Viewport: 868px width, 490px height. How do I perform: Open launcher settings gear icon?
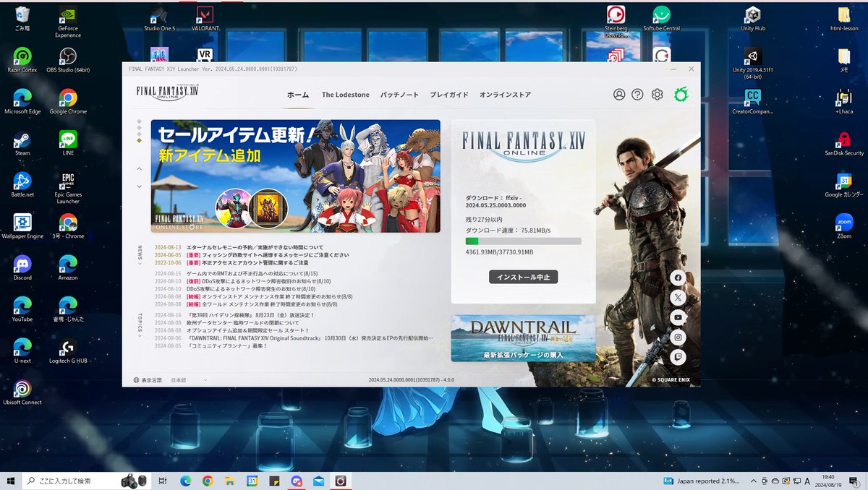[x=657, y=94]
